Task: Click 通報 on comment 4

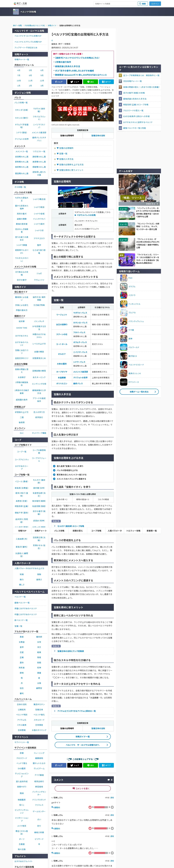Action: pos(112,798)
